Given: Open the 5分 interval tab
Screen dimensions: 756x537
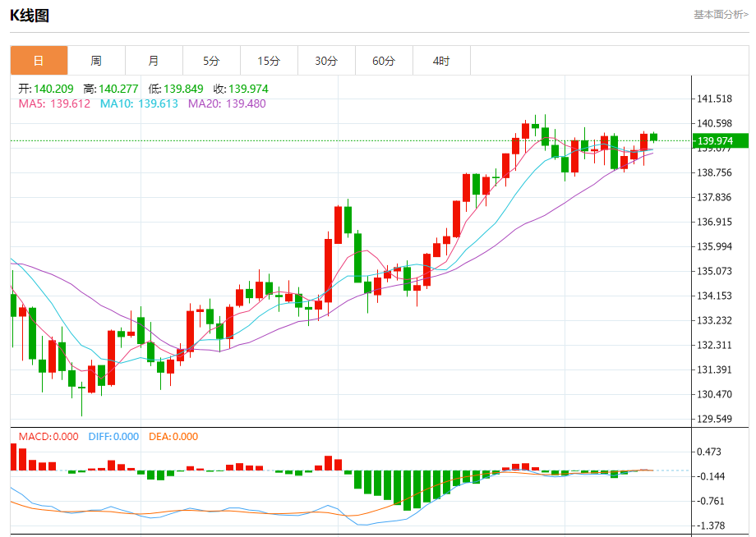Looking at the screenshot, I should 211,61.
